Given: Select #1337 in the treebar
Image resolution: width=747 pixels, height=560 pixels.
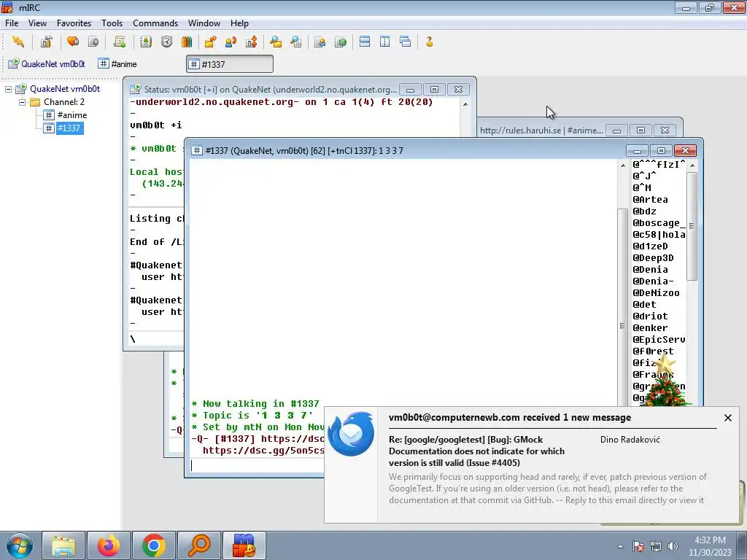Looking at the screenshot, I should (x=69, y=128).
